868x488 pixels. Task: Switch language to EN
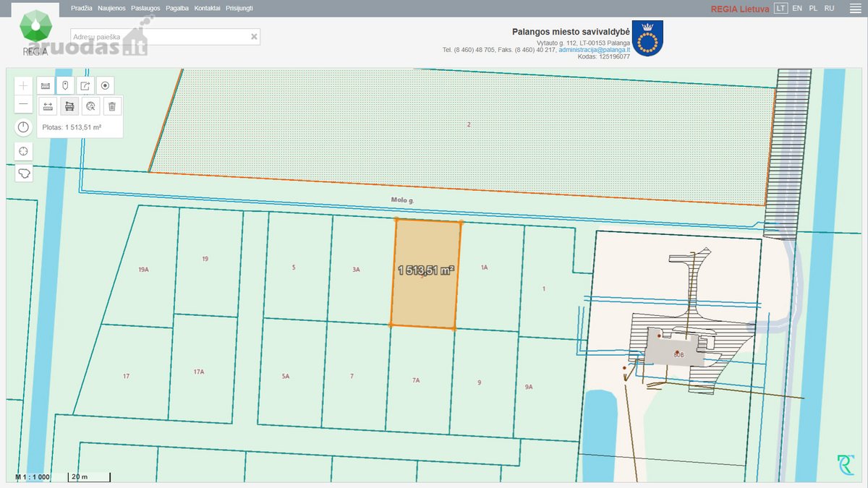click(797, 8)
